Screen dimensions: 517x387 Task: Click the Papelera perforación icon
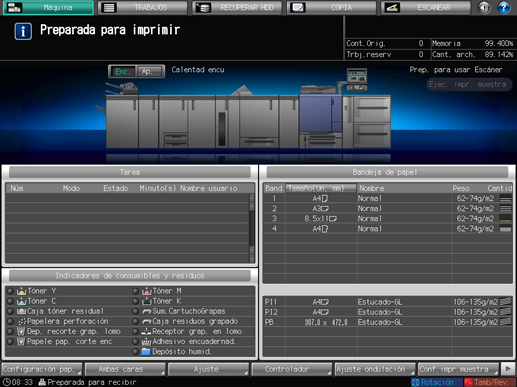coord(22,321)
